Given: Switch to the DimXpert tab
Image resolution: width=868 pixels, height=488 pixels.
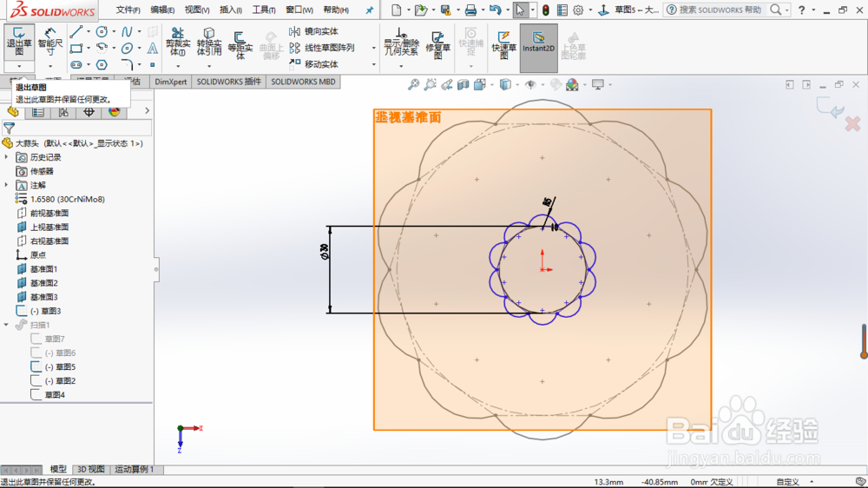Looking at the screenshot, I should coord(171,82).
